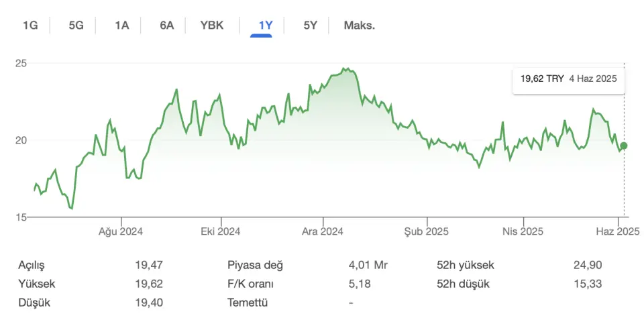Image resolution: width=644 pixels, height=328 pixels.
Task: Click the green current price dot
Action: pos(624,146)
